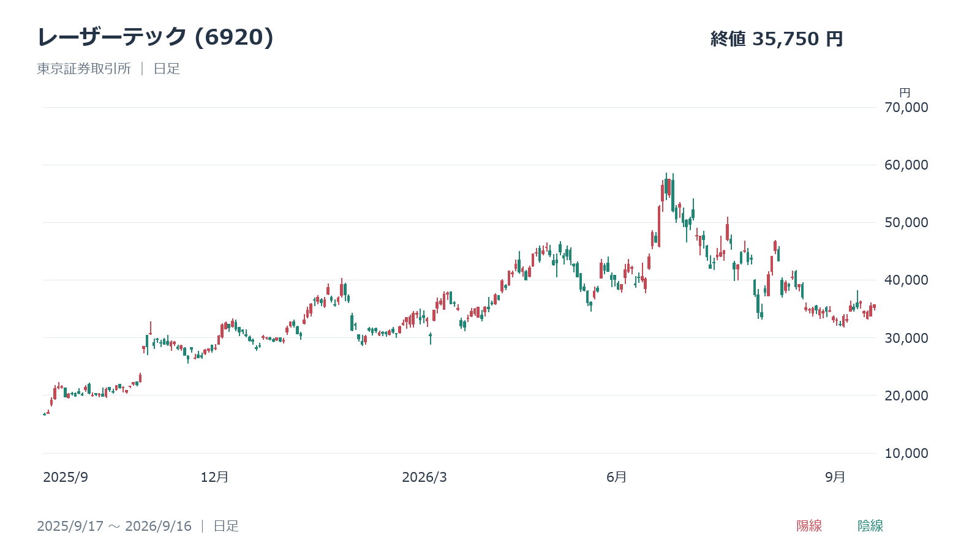Viewport: 980px width, 551px height.
Task: Click the 陽線 legend entry
Action: pos(809,526)
